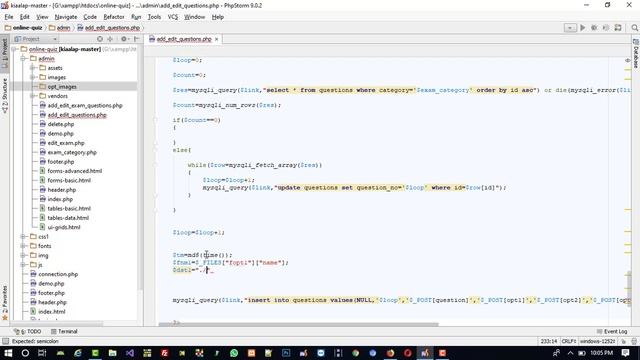Open Task View on the taskbar
640x360 pixels.
tap(42, 353)
